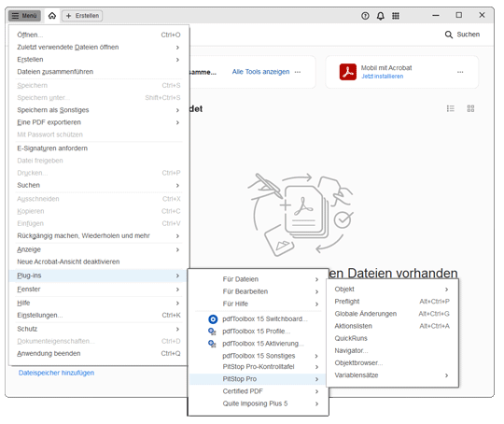Image resolution: width=504 pixels, height=424 pixels.
Task: Expand the Anzeige submenu
Action: pyautogui.click(x=98, y=249)
